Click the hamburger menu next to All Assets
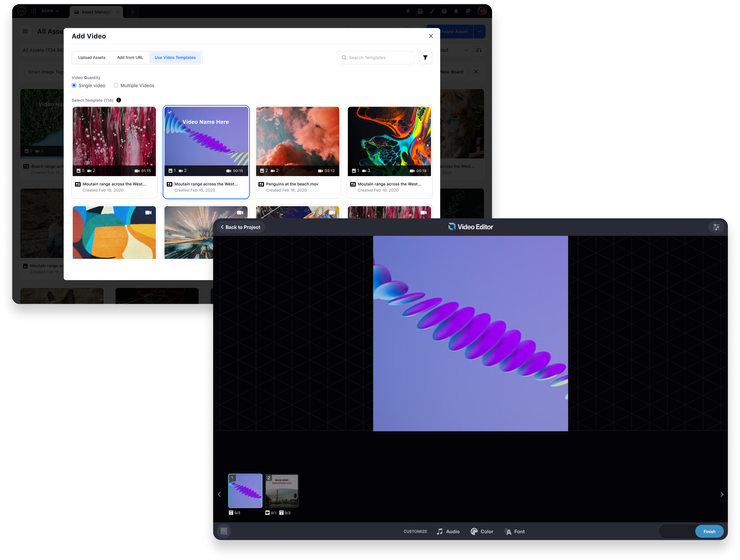 (x=25, y=32)
